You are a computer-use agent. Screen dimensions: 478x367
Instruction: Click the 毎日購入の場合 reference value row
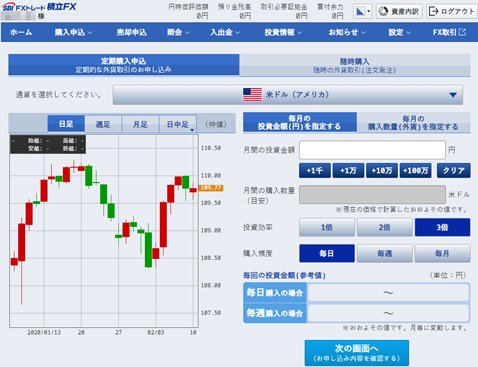(356, 293)
